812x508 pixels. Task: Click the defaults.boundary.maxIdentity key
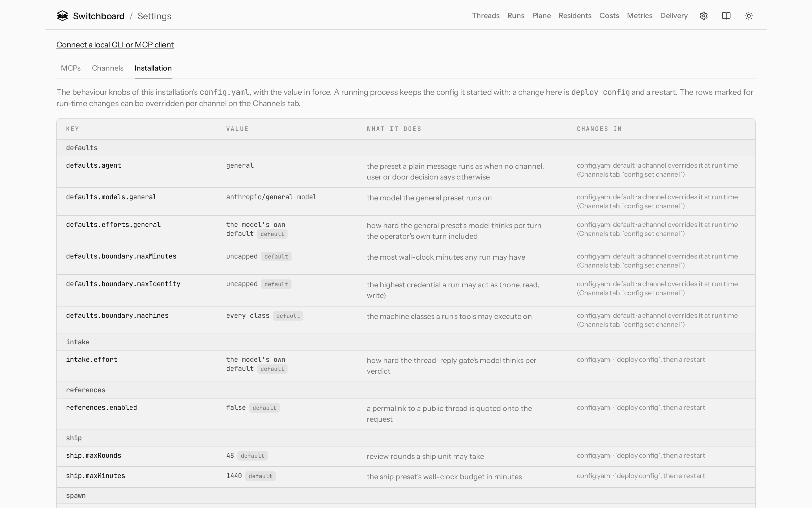[x=123, y=284]
